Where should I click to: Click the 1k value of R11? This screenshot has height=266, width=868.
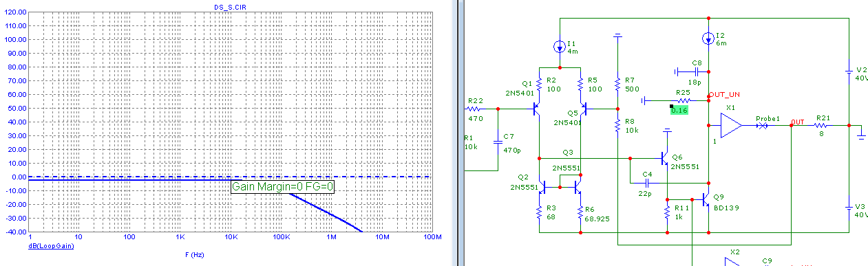678,217
